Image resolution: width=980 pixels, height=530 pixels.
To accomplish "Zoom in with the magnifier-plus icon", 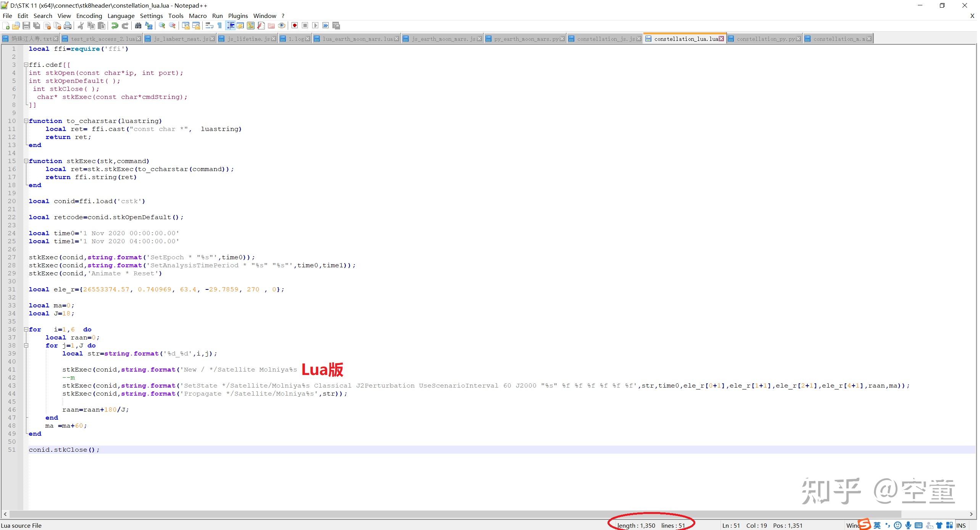I will click(x=162, y=26).
